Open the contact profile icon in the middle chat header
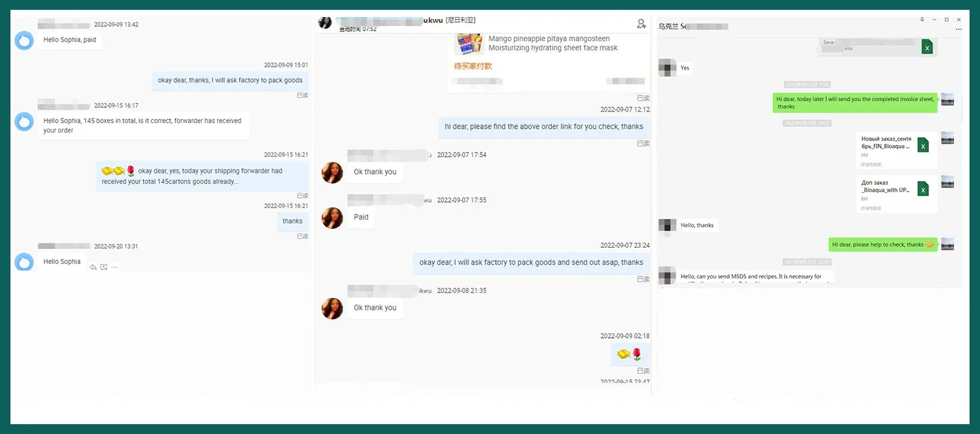The image size is (980, 434). click(641, 24)
